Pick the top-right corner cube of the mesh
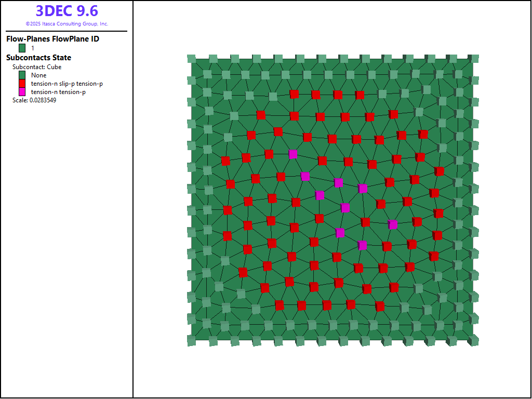The height and width of the screenshot is (399, 532). pos(473,59)
